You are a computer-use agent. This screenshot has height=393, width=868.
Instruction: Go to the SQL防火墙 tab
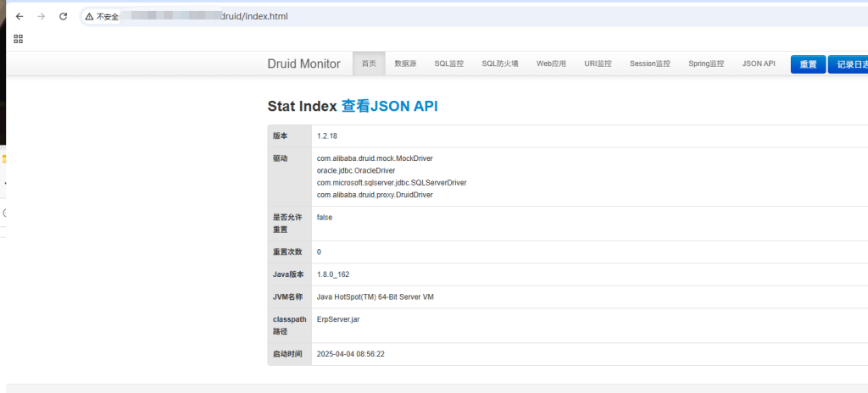click(x=500, y=64)
